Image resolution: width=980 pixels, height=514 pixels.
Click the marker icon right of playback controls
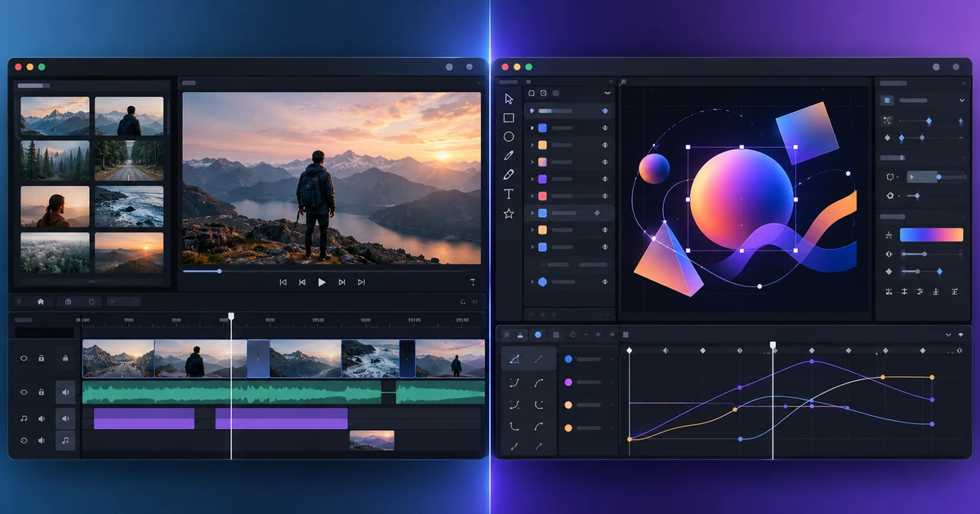pos(472,281)
